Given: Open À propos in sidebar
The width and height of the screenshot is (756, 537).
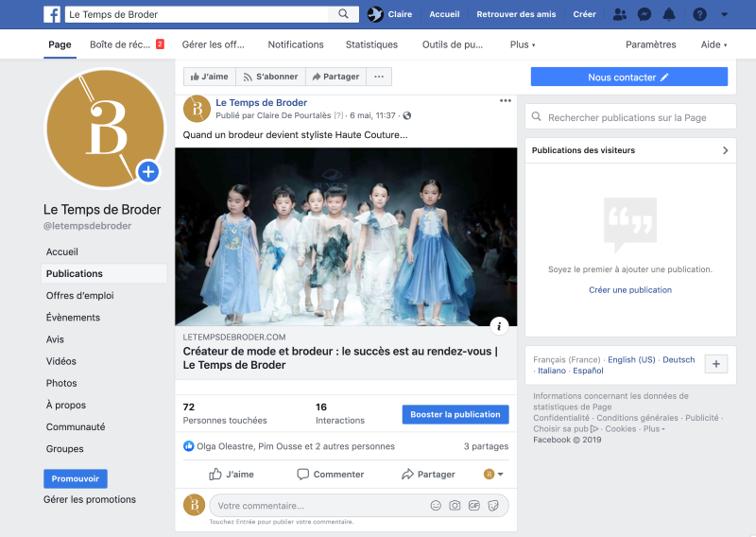Looking at the screenshot, I should pyautogui.click(x=66, y=405).
